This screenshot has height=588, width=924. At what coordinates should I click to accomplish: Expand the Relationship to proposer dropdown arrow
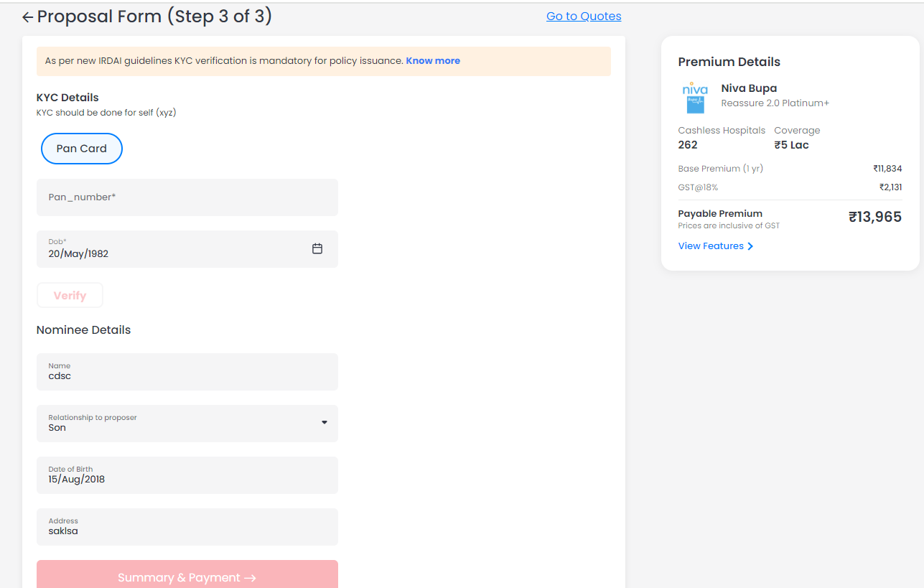(325, 423)
